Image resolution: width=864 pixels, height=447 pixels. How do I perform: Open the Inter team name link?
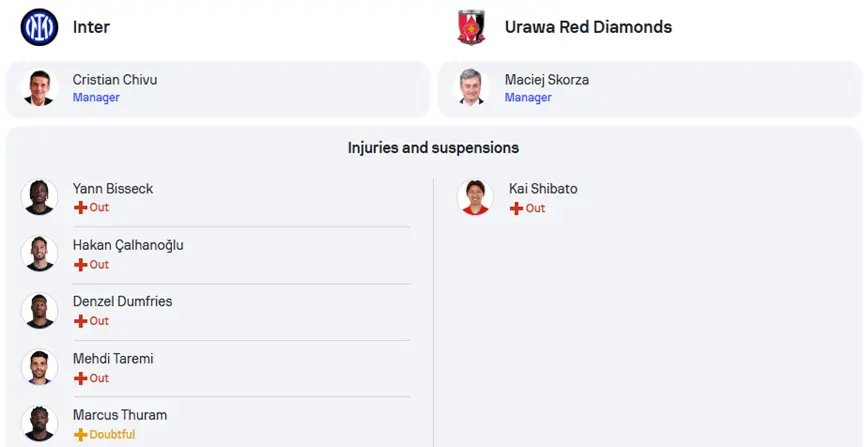tap(91, 27)
